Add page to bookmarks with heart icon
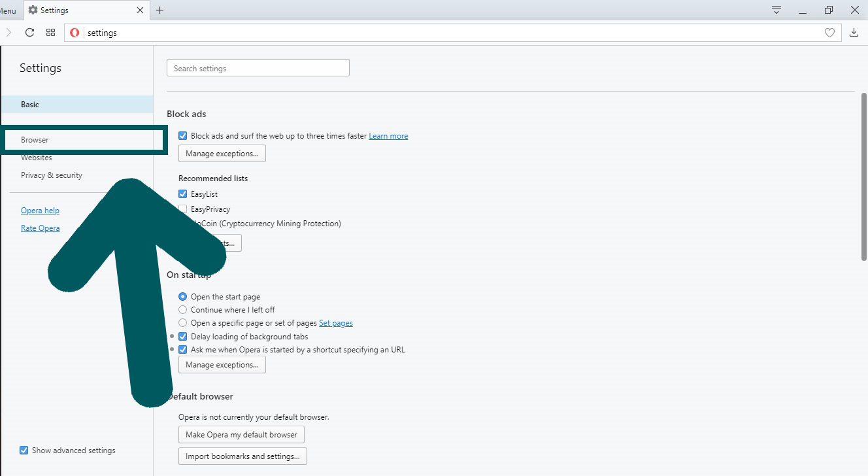The image size is (868, 476). tap(829, 33)
